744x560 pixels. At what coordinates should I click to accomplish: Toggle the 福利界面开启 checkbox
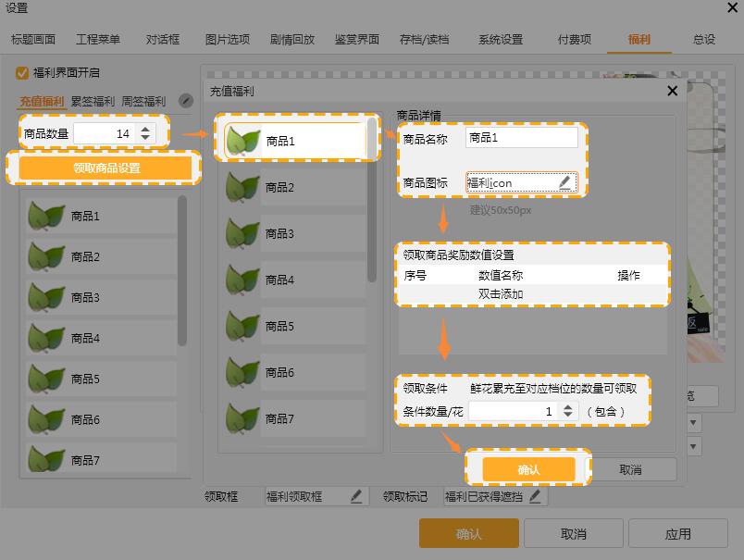click(22, 72)
